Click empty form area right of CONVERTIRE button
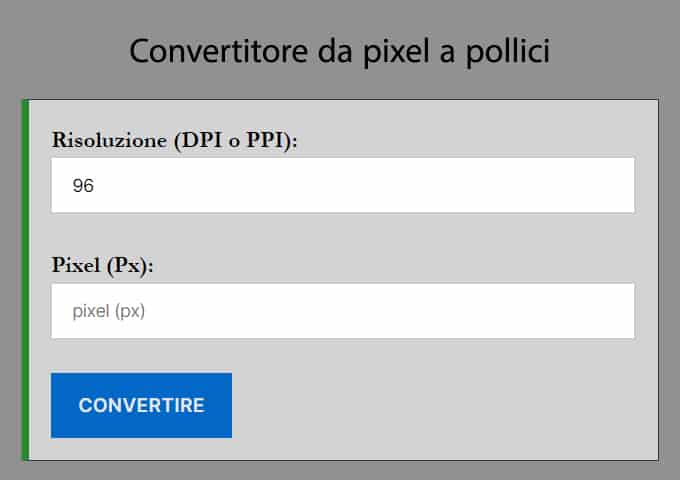The image size is (680, 480). pyautogui.click(x=440, y=405)
